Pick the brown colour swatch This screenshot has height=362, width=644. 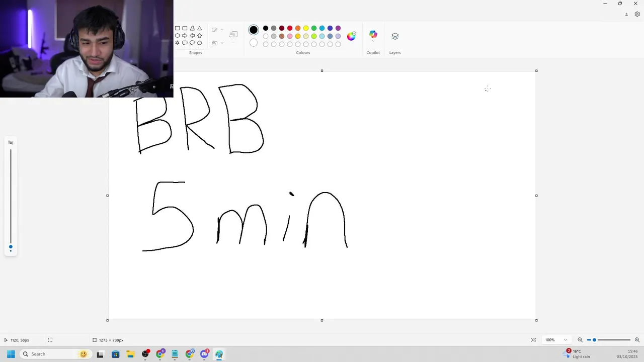click(282, 36)
